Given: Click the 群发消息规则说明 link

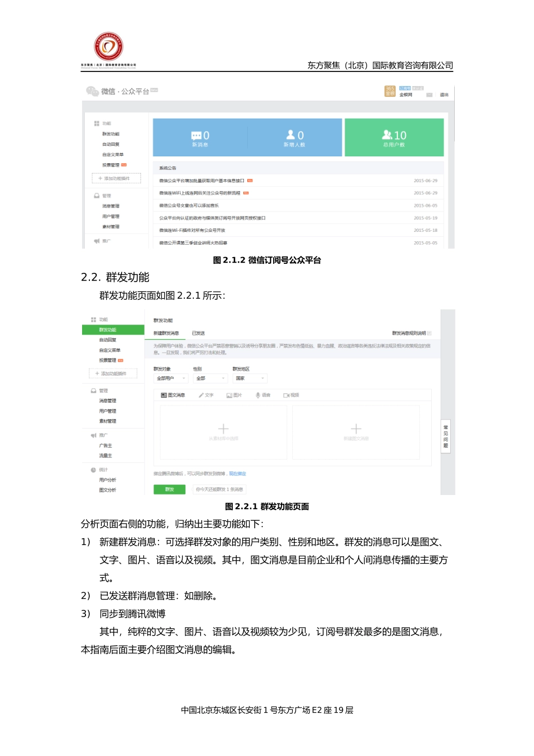Looking at the screenshot, I should pyautogui.click(x=409, y=333).
